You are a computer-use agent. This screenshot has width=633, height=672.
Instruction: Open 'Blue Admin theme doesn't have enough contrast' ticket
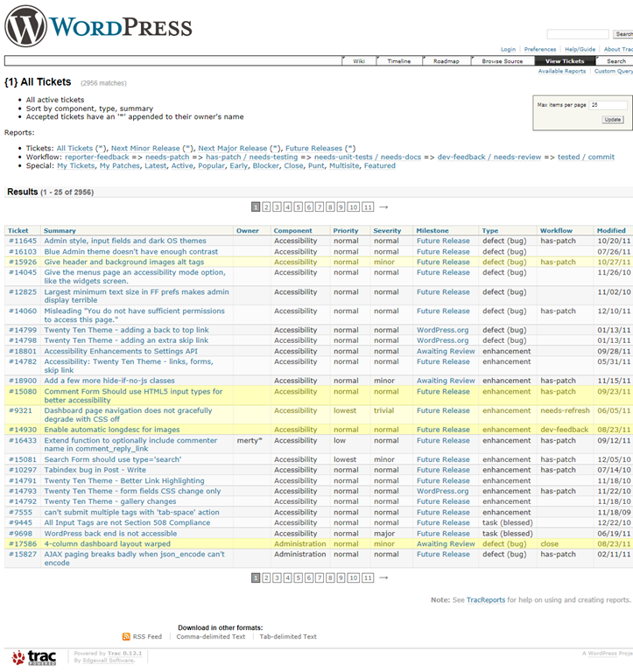click(x=130, y=252)
